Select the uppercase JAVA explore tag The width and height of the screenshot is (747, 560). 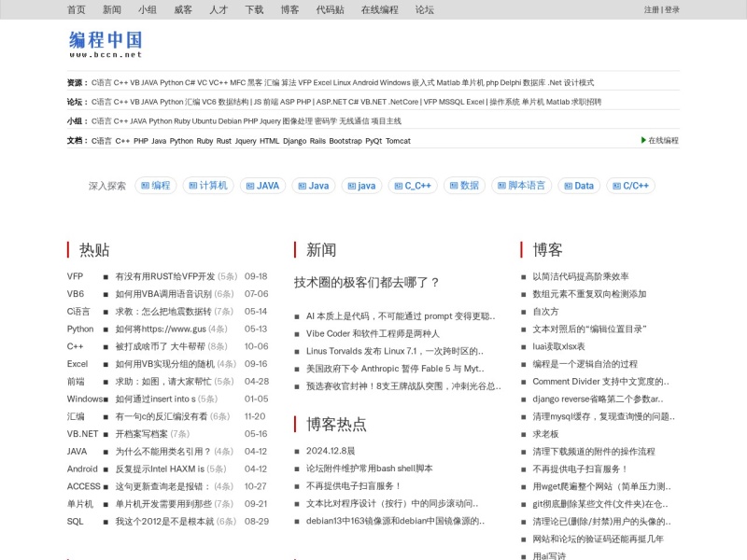coord(262,186)
